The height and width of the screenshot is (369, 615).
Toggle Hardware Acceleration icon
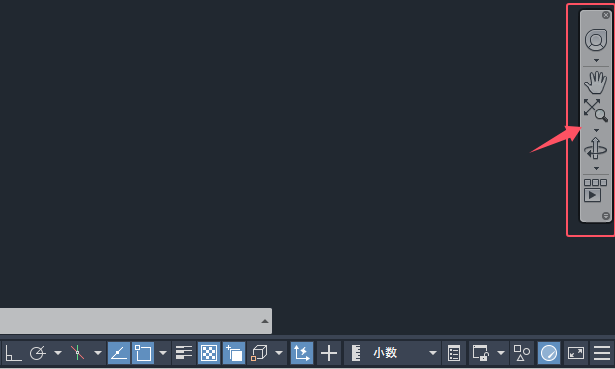coord(549,353)
